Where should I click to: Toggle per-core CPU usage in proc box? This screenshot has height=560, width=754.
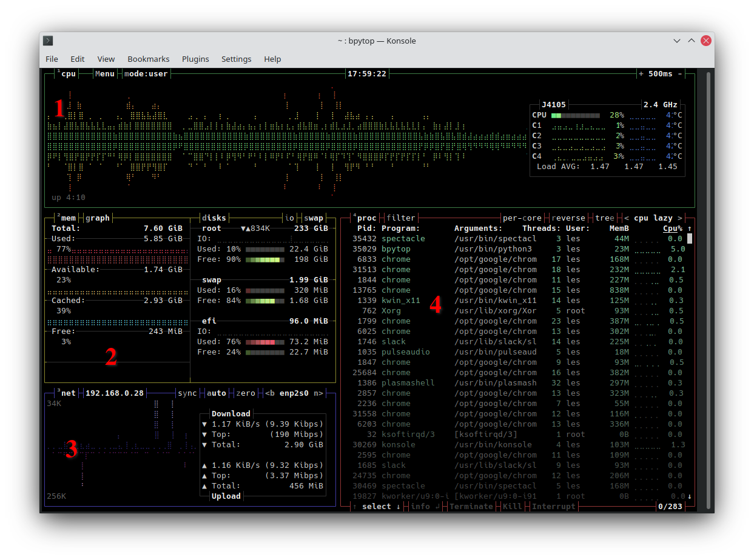(x=522, y=218)
